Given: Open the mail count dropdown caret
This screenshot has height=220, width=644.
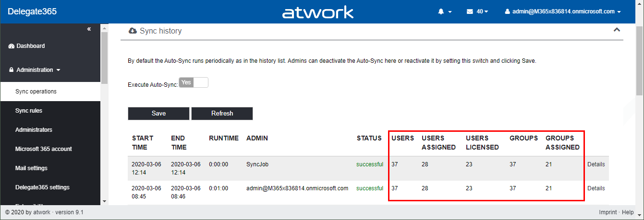Looking at the screenshot, I should (x=486, y=12).
